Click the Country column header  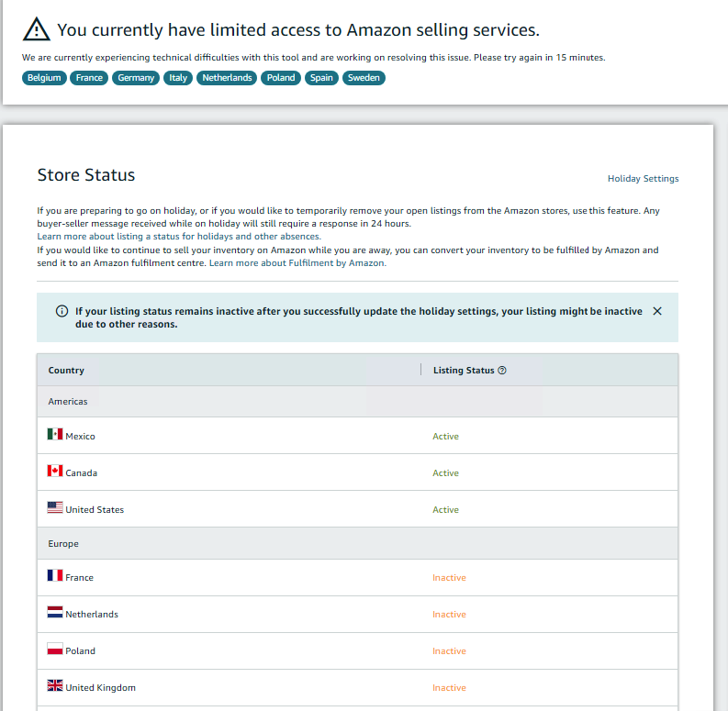click(66, 371)
